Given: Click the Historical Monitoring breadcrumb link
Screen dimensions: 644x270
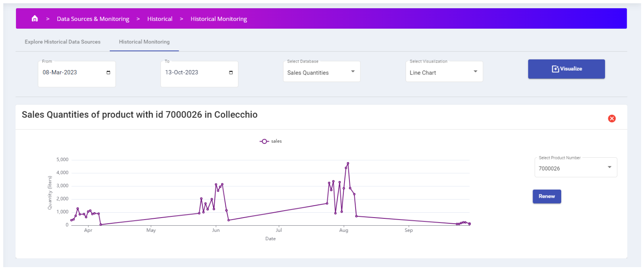Looking at the screenshot, I should click(219, 19).
